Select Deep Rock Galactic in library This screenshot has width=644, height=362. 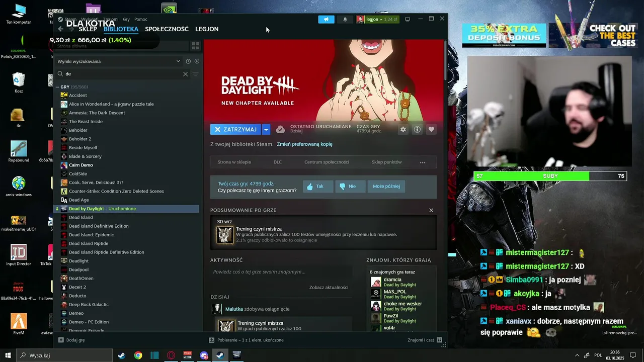[x=89, y=305]
